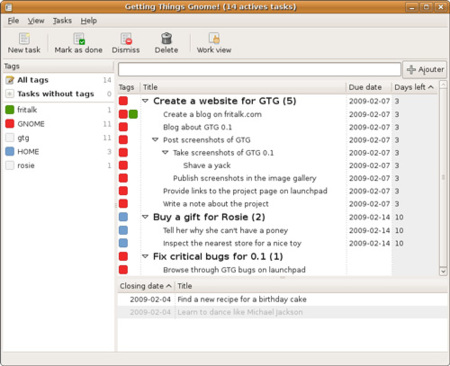Click empty rosie tag color square

click(10, 165)
